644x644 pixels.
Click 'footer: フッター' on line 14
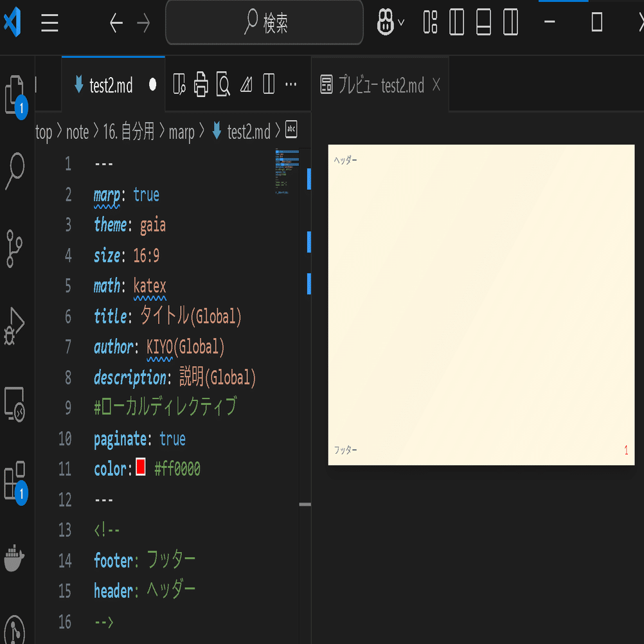(x=145, y=560)
